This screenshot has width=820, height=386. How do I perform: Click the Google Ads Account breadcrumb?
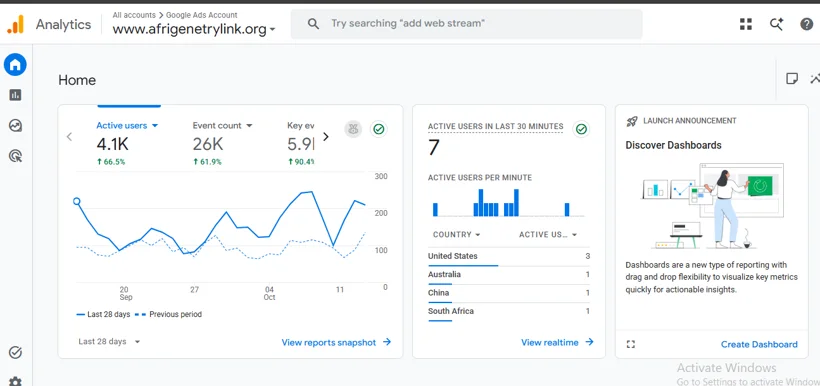pos(201,15)
